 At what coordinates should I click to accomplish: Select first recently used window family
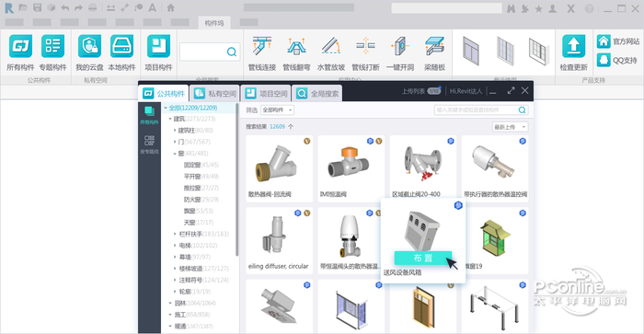471,51
